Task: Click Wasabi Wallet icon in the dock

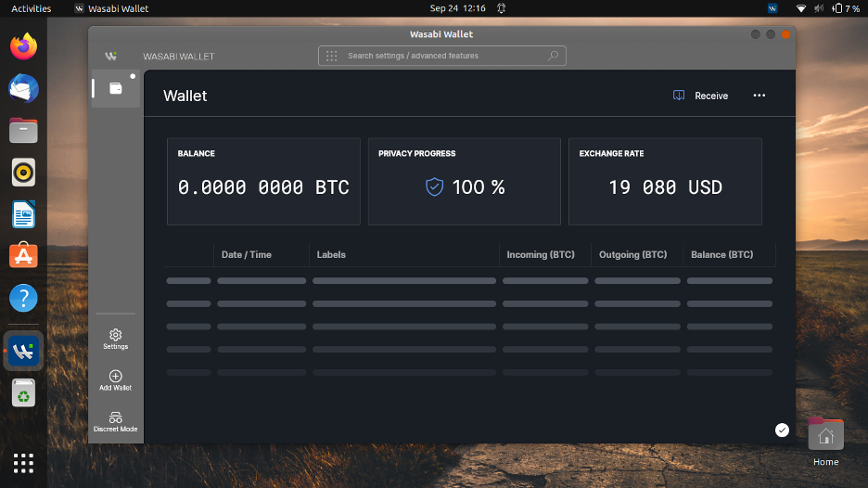Action: [x=23, y=352]
